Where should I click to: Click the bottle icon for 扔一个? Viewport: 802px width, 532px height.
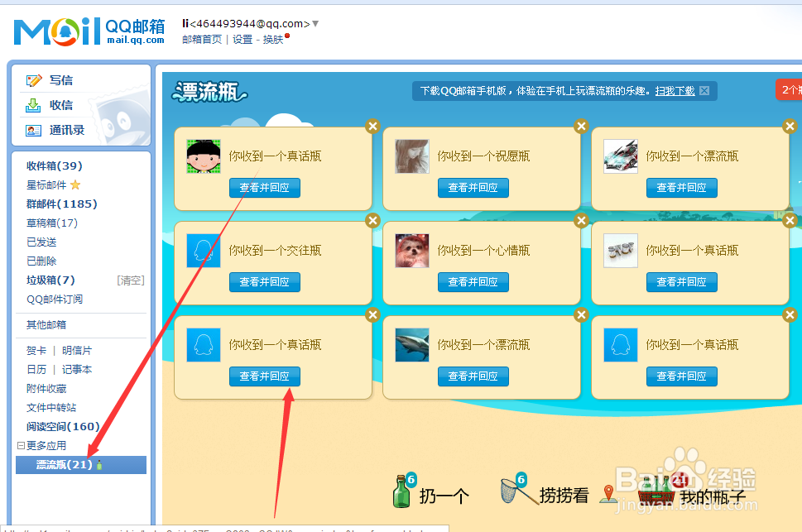(402, 491)
